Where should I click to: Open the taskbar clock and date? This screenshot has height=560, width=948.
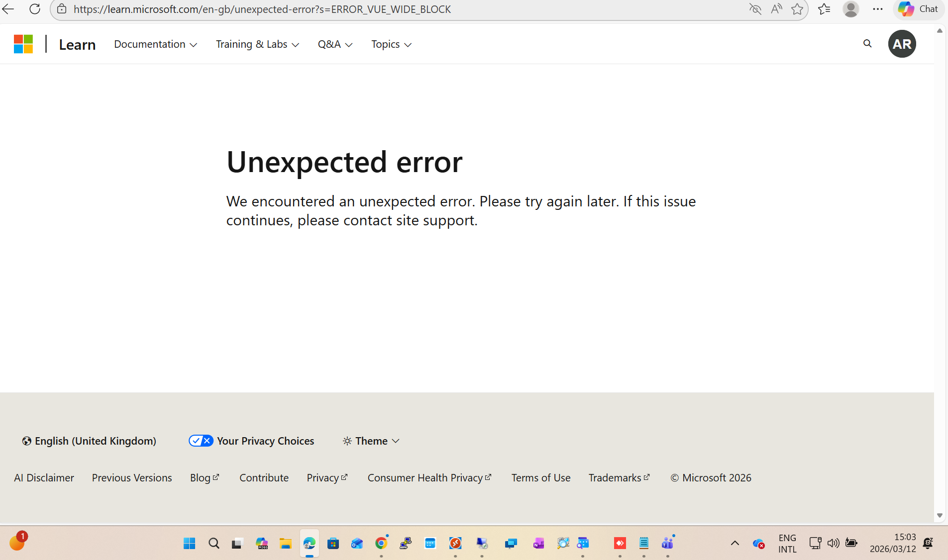[893, 543]
